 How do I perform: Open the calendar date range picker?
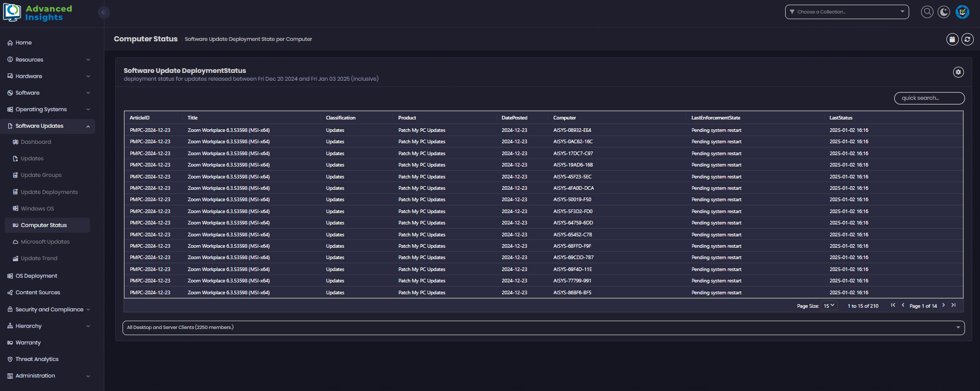pyautogui.click(x=952, y=39)
